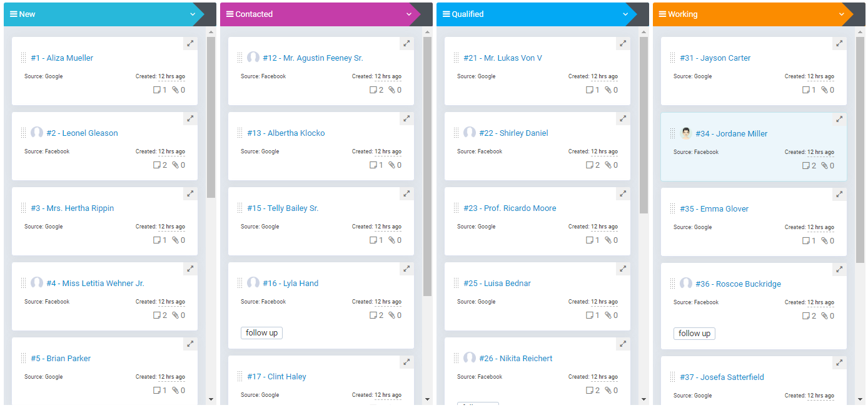Open the New column dropdown chevron
The height and width of the screenshot is (410, 868).
point(193,14)
